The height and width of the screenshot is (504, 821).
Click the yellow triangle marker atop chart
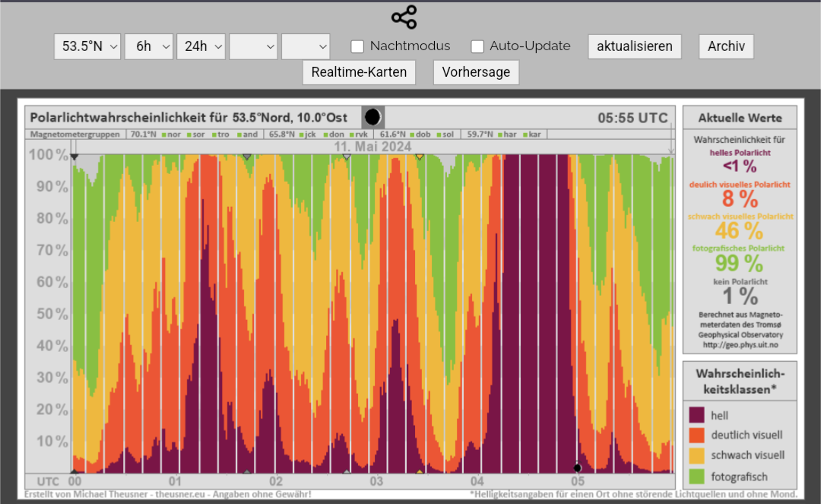[419, 157]
